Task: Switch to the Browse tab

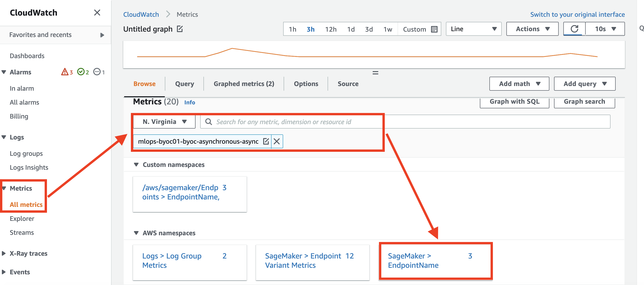Action: tap(144, 84)
